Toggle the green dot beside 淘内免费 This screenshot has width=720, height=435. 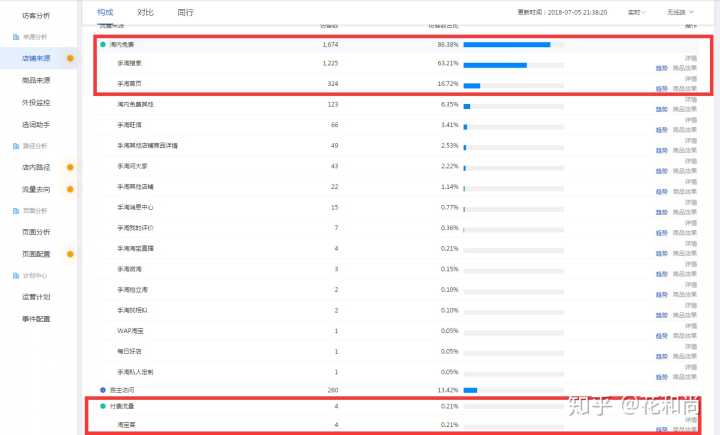click(x=103, y=45)
